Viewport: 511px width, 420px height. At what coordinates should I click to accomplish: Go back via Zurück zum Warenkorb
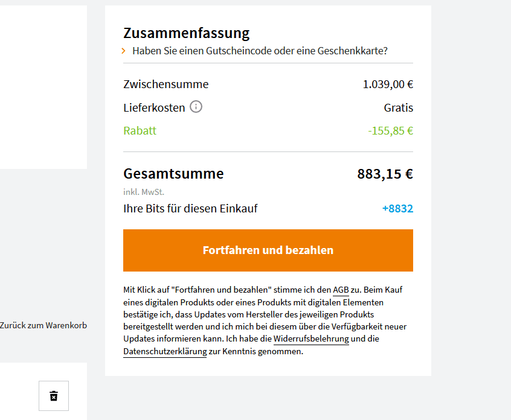point(43,325)
